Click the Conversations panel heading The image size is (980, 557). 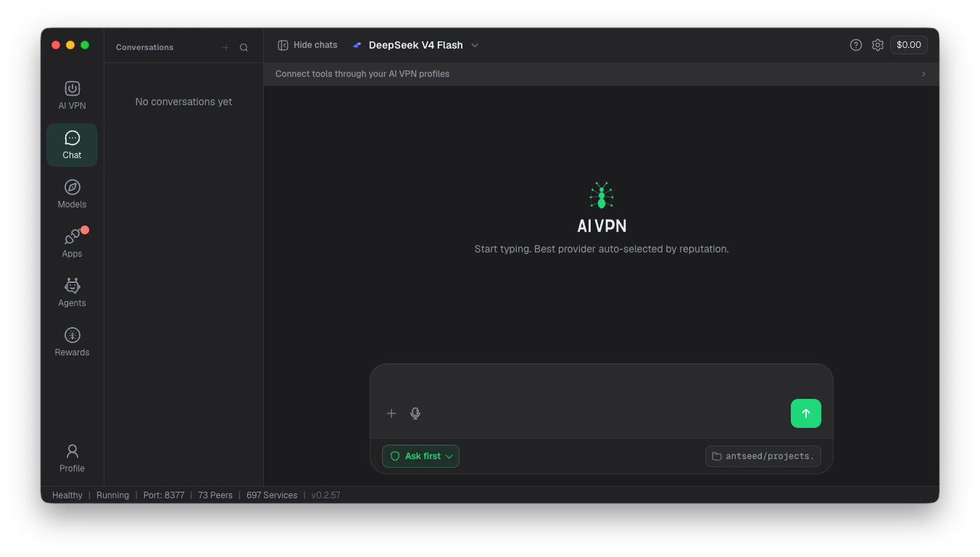[145, 47]
